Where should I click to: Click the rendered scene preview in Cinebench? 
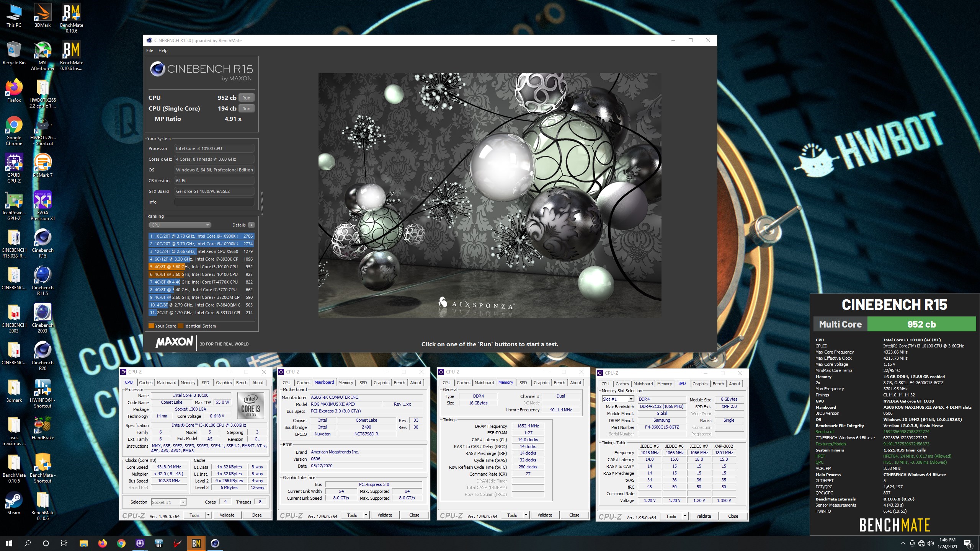click(x=490, y=195)
